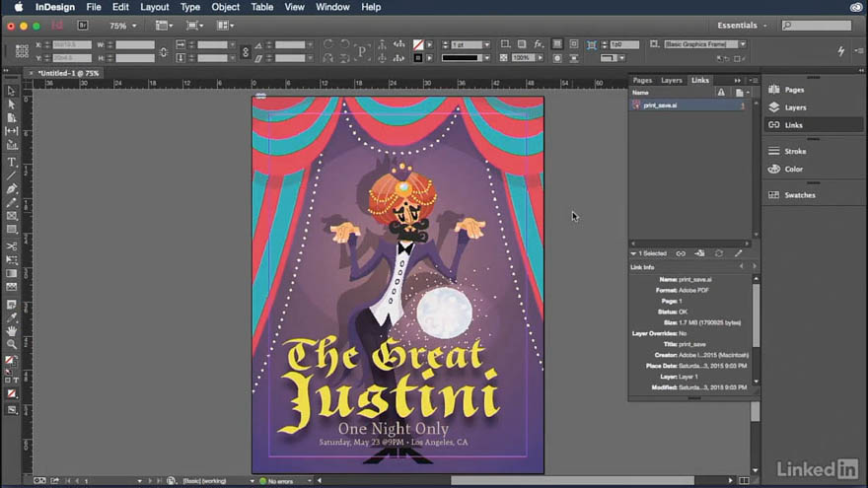Open Links panel in the dock
Viewport: 868px width, 488px height.
[813, 125]
